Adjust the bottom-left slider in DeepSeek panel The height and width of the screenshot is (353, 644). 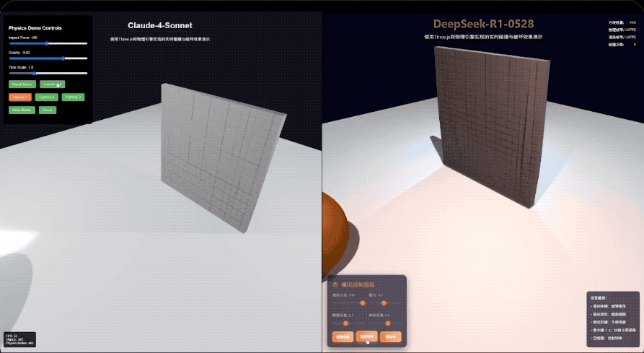[x=348, y=323]
